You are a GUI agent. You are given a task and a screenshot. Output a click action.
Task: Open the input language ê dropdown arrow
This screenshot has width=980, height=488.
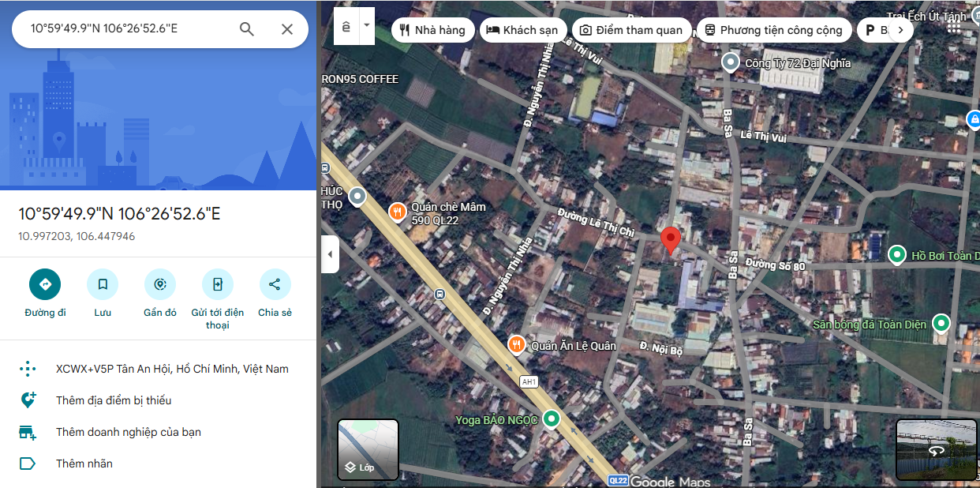366,26
